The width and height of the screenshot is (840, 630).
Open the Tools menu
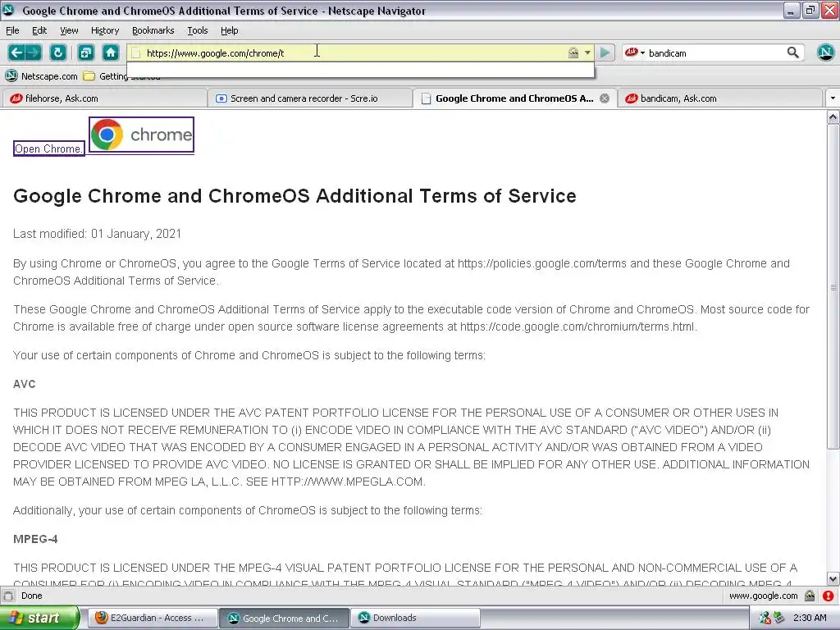(198, 30)
